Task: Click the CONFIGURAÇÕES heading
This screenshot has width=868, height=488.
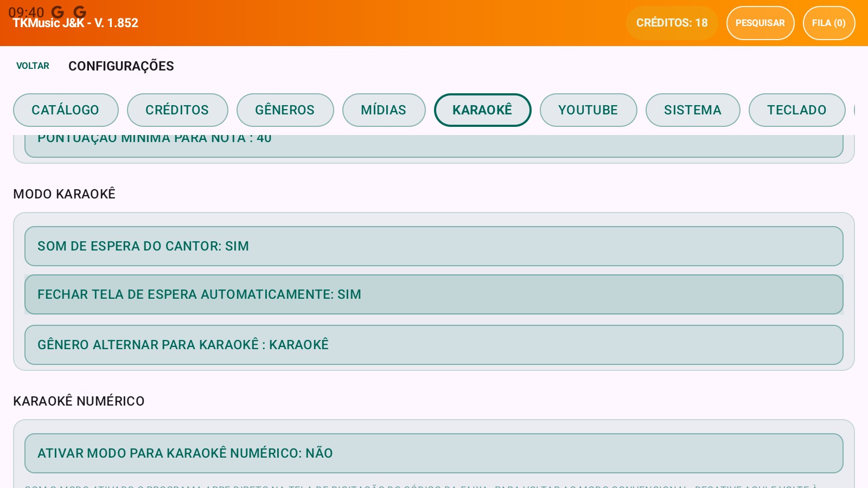Action: 121,66
